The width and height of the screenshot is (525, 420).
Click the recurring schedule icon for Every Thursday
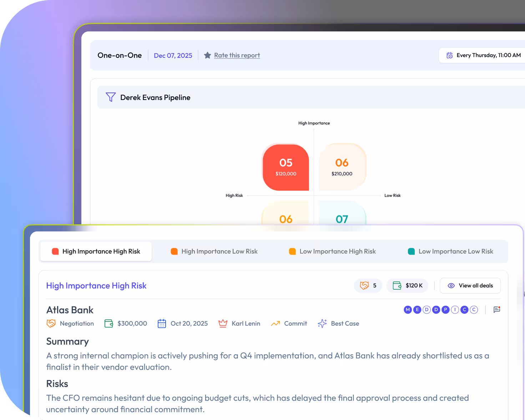pos(450,55)
